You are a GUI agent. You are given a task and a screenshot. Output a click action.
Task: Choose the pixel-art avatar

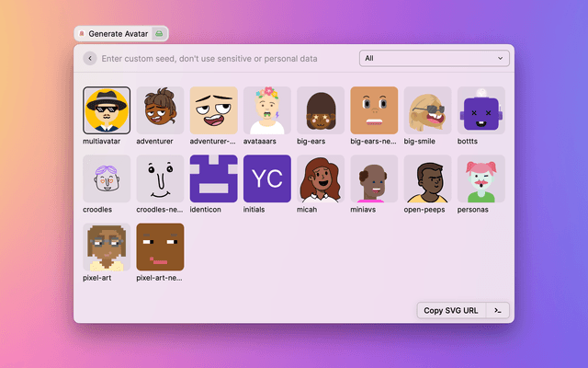107,247
